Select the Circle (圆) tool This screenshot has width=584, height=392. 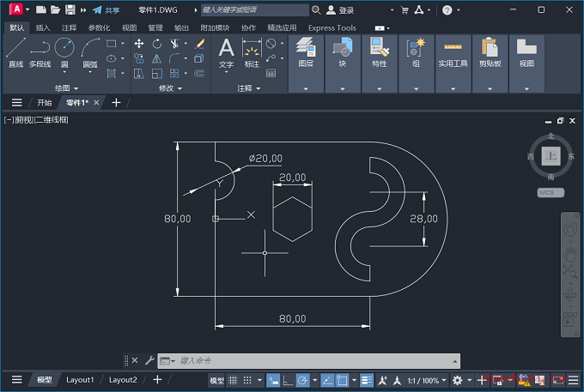point(64,52)
